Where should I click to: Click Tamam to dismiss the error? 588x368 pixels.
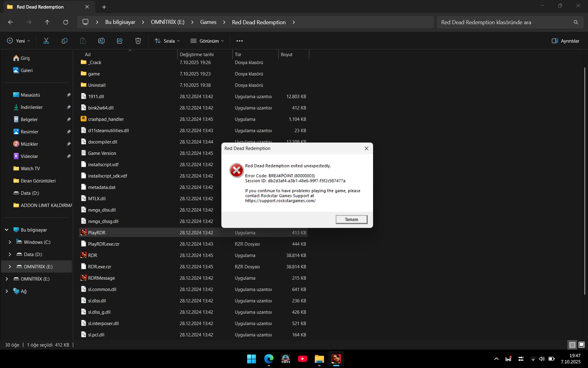pos(351,219)
